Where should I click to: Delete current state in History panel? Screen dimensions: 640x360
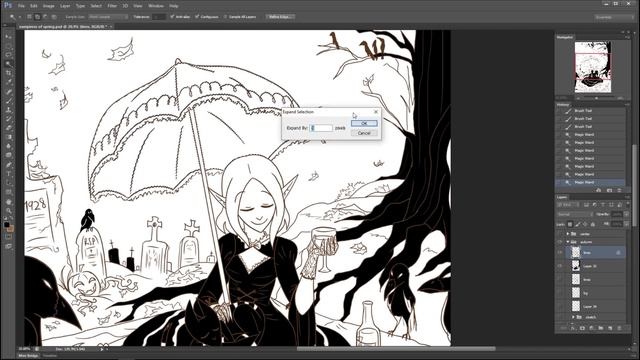point(619,190)
